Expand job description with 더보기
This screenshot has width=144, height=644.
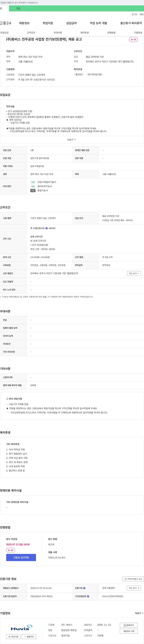(72, 140)
